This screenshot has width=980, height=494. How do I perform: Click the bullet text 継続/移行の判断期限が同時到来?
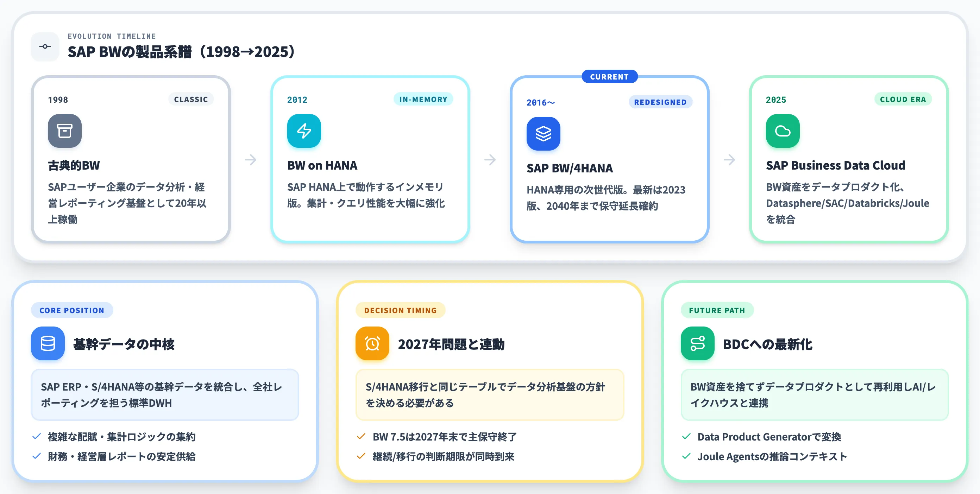(443, 456)
